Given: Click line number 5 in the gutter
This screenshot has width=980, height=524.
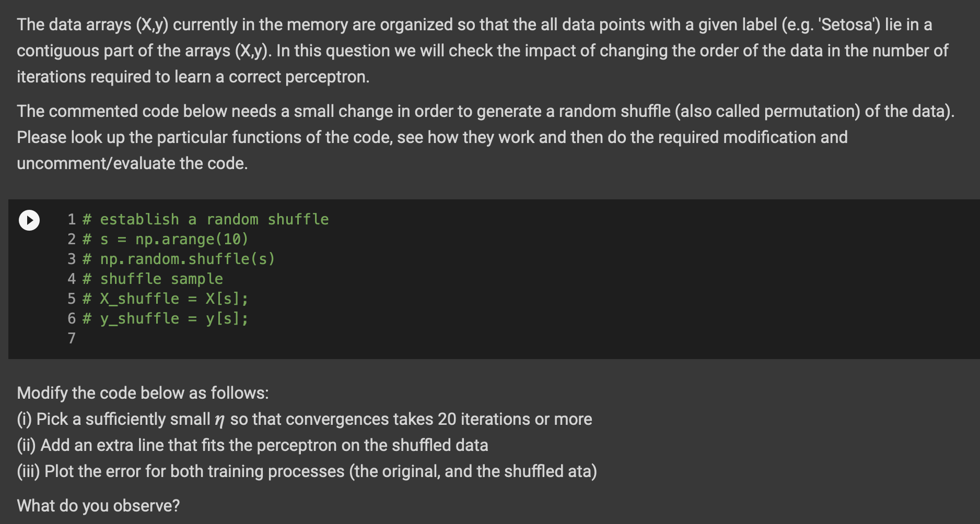Looking at the screenshot, I should (72, 299).
